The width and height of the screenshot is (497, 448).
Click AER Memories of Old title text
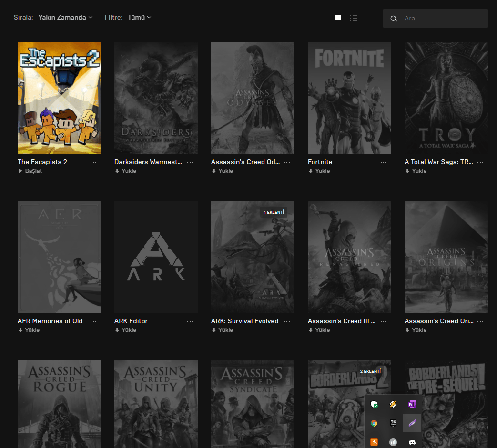[x=50, y=321]
